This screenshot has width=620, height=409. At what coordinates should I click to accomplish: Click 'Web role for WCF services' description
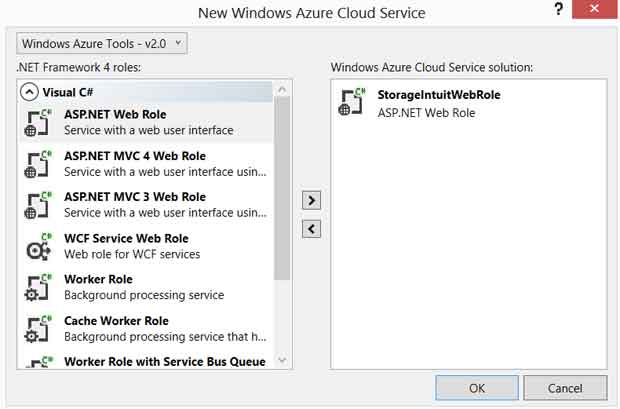pos(132,254)
